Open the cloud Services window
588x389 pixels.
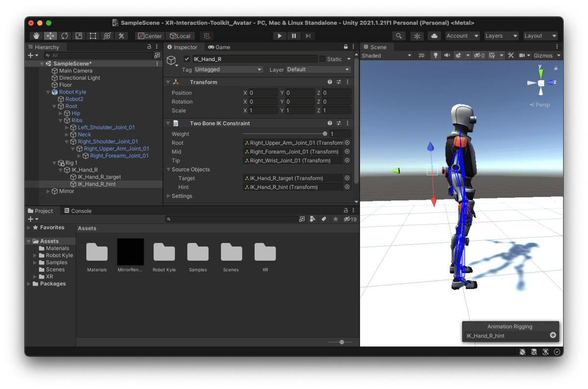434,36
